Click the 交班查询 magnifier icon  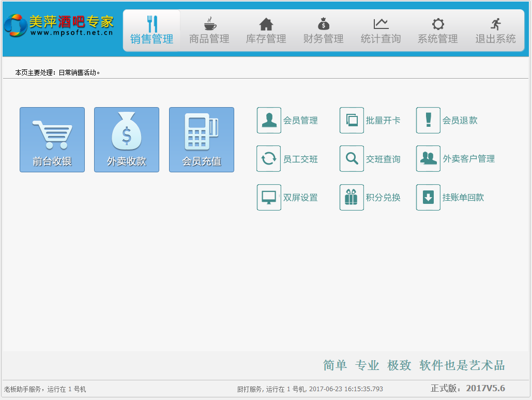pyautogui.click(x=352, y=159)
